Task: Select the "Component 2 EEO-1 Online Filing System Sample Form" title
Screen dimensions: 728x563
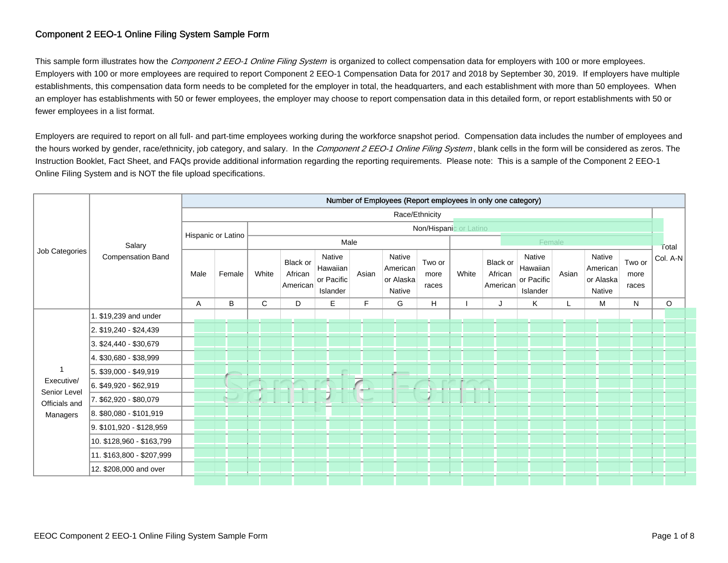Action: [152, 34]
